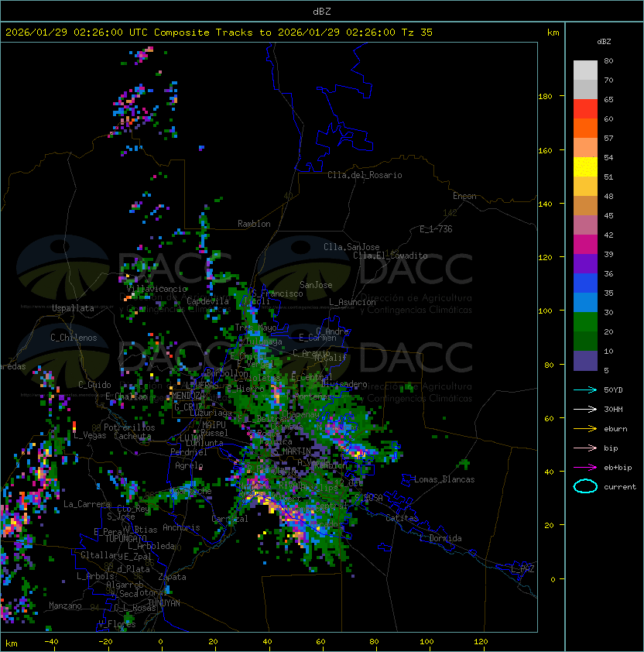Click the -40 km horizontal axis tick
The height and width of the screenshot is (652, 644).
51,642
